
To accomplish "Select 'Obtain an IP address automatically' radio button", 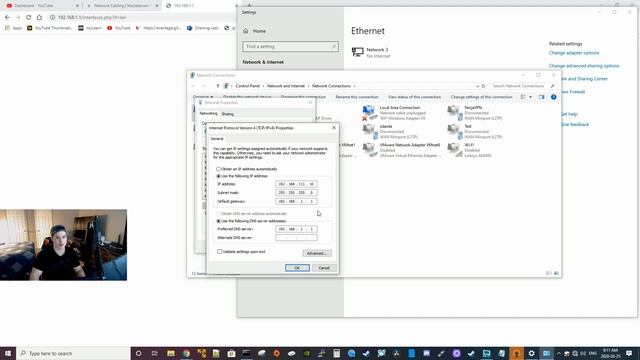I will (218, 169).
